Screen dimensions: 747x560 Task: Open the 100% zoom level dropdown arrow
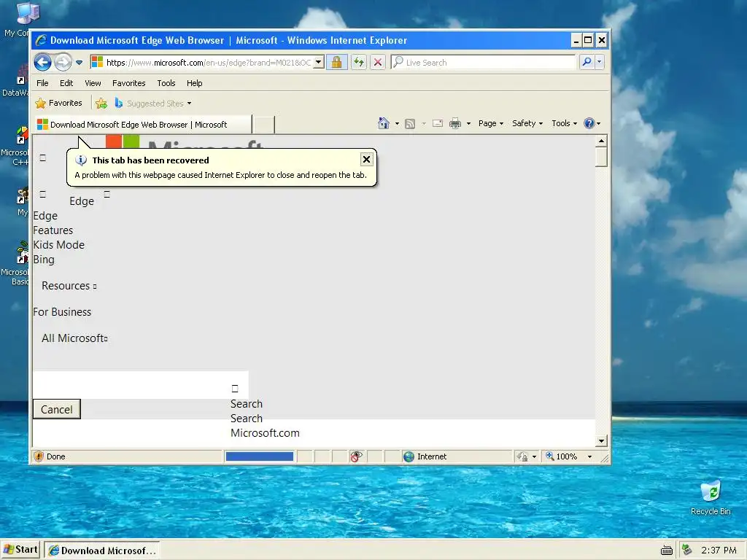pos(589,456)
